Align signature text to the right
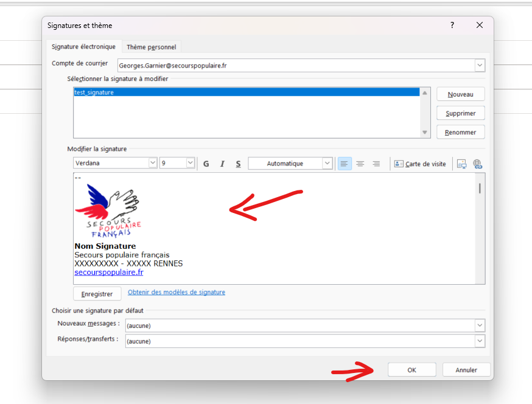The height and width of the screenshot is (404, 532). (376, 164)
